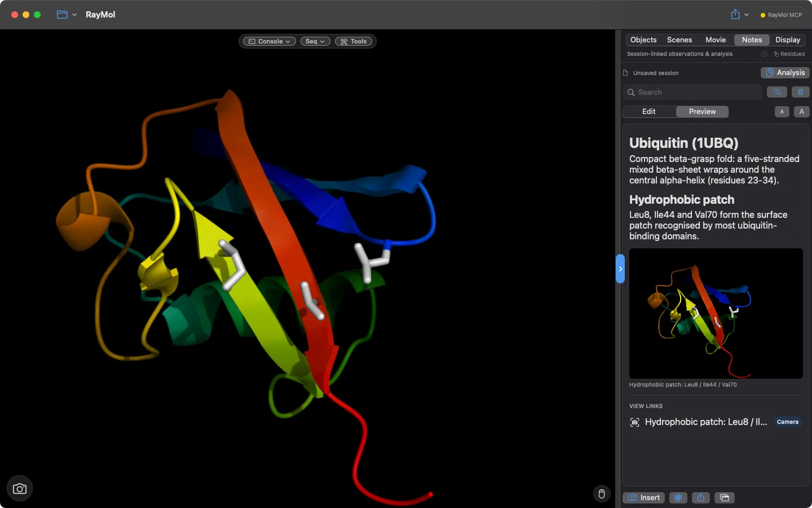This screenshot has height=508, width=812.
Task: Select the Notes tab
Action: click(x=752, y=40)
